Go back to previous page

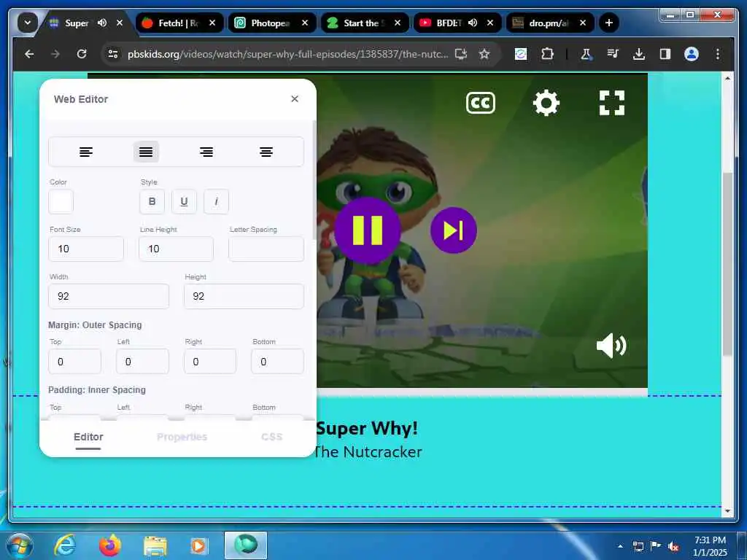[29, 54]
